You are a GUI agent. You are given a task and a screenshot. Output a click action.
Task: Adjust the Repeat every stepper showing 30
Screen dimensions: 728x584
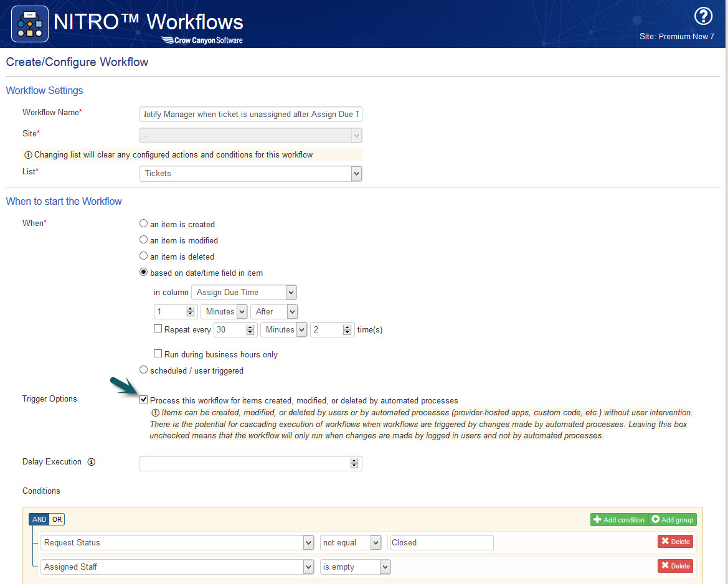coord(250,329)
